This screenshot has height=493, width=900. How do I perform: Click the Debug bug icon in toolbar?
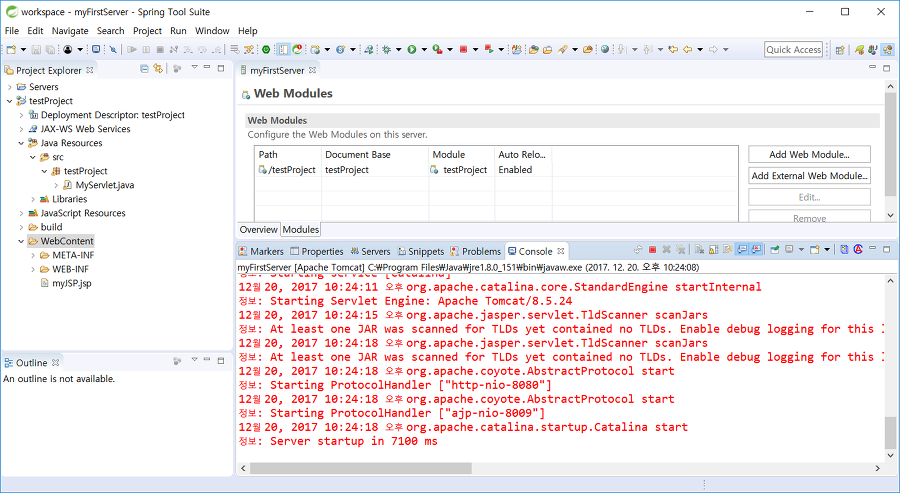click(x=386, y=50)
